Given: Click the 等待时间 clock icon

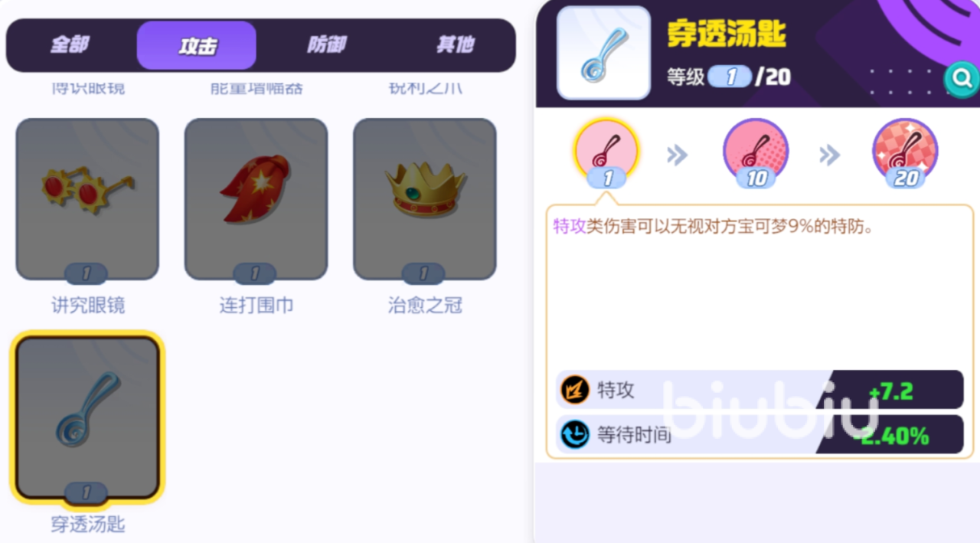Looking at the screenshot, I should 574,434.
